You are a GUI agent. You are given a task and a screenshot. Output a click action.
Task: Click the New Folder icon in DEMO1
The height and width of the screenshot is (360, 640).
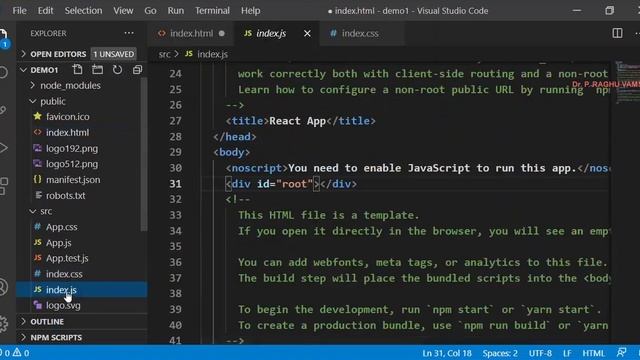(97, 70)
